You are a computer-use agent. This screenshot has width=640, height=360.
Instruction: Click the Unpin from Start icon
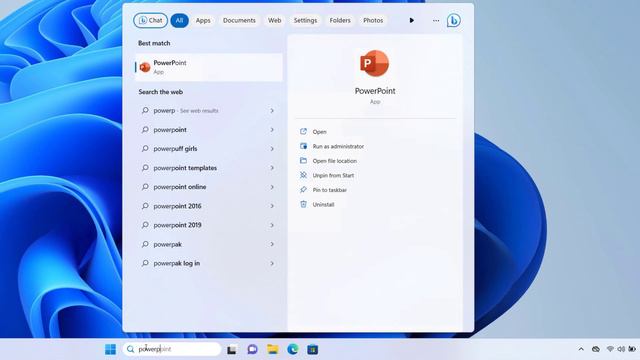303,175
